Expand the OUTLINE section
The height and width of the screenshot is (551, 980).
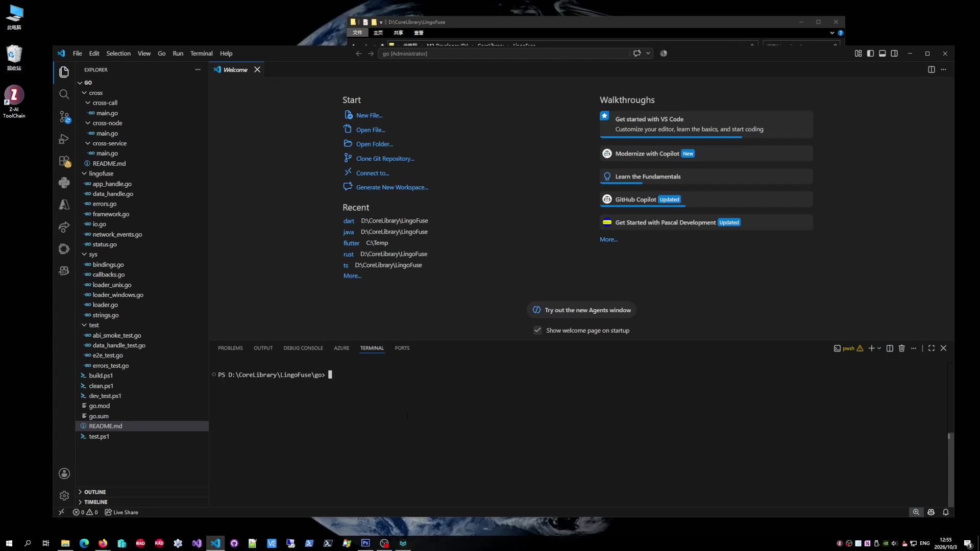coord(94,492)
